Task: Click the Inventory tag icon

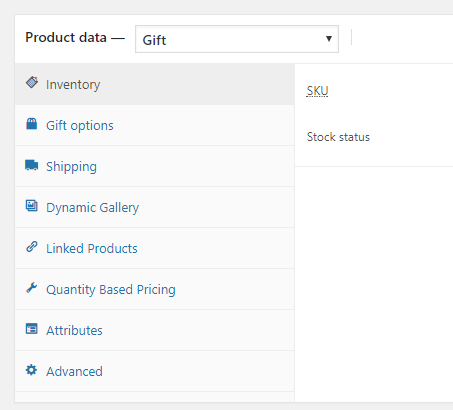Action: click(x=32, y=82)
